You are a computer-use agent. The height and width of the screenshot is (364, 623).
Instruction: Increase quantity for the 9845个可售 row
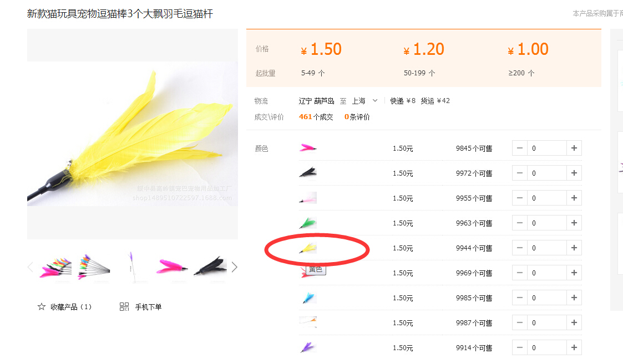pos(574,148)
